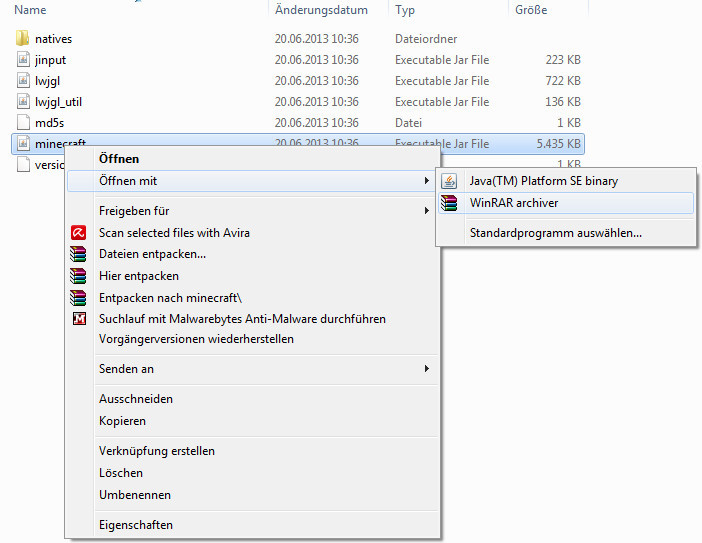Expand the Öffnen mit submenu arrow
The width and height of the screenshot is (702, 543).
click(427, 181)
